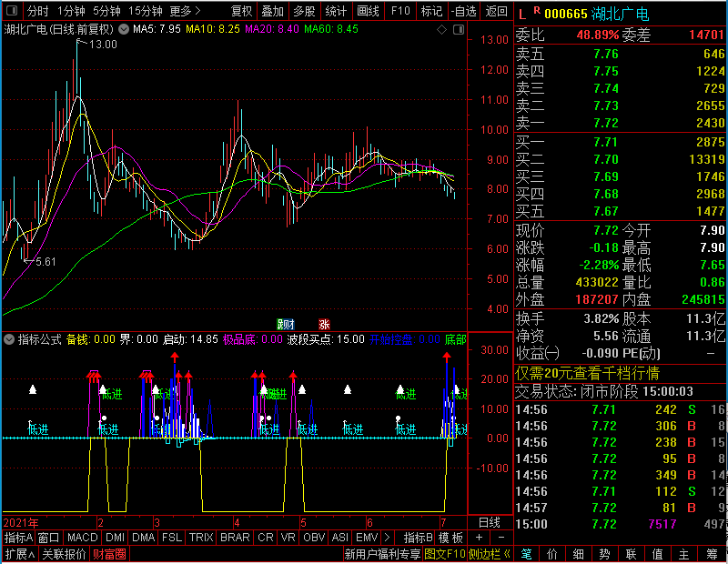Viewport: 728px width, 564px height.
Task: Select the 价 side tab
Action: pyautogui.click(x=552, y=554)
